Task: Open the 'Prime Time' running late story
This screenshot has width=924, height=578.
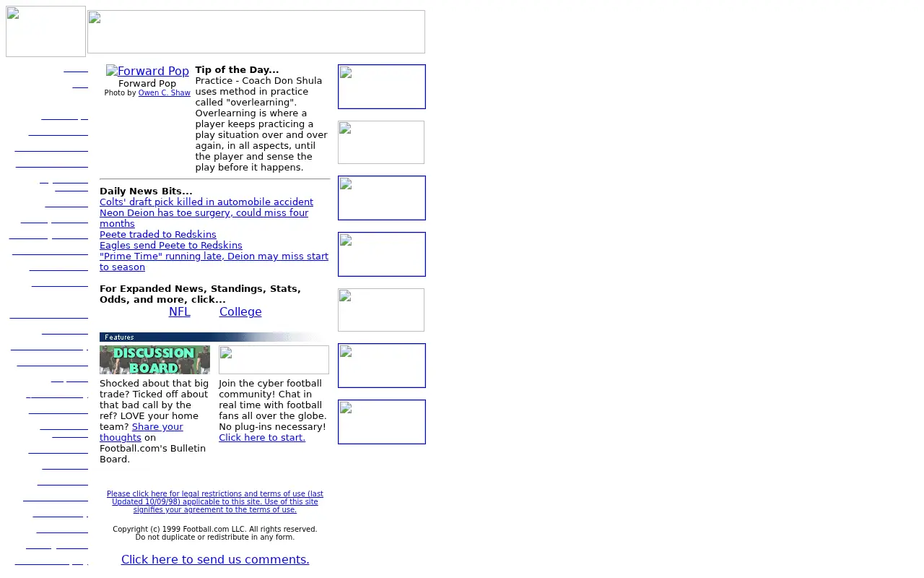Action: pos(214,262)
